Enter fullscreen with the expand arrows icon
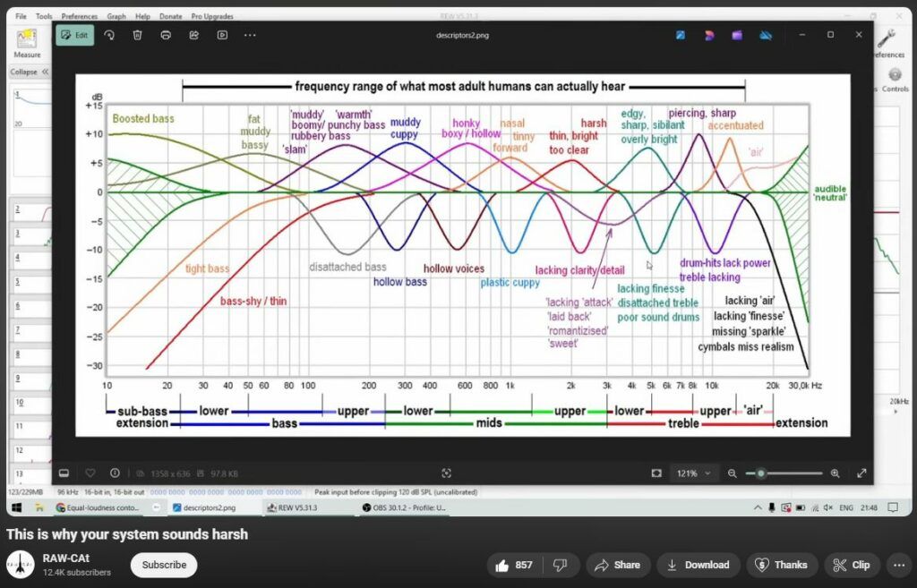The height and width of the screenshot is (588, 917). point(861,473)
